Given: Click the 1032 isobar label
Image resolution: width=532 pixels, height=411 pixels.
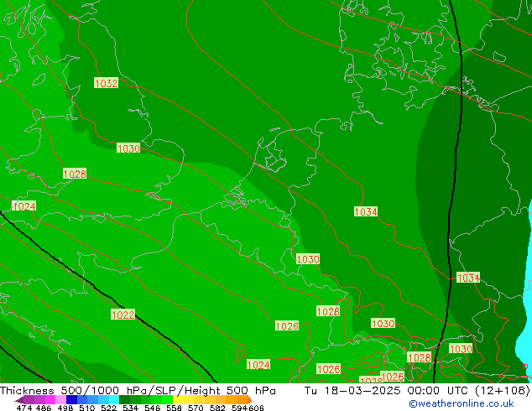Looking at the screenshot, I should click(x=107, y=83).
